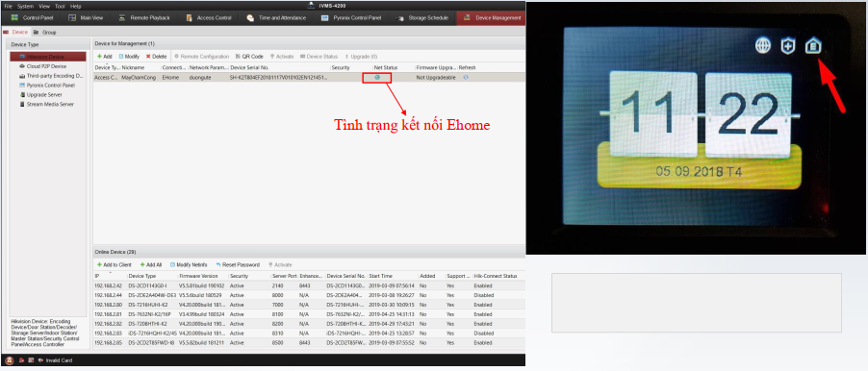Switch to the Group tab
The image size is (868, 371).
pos(45,33)
